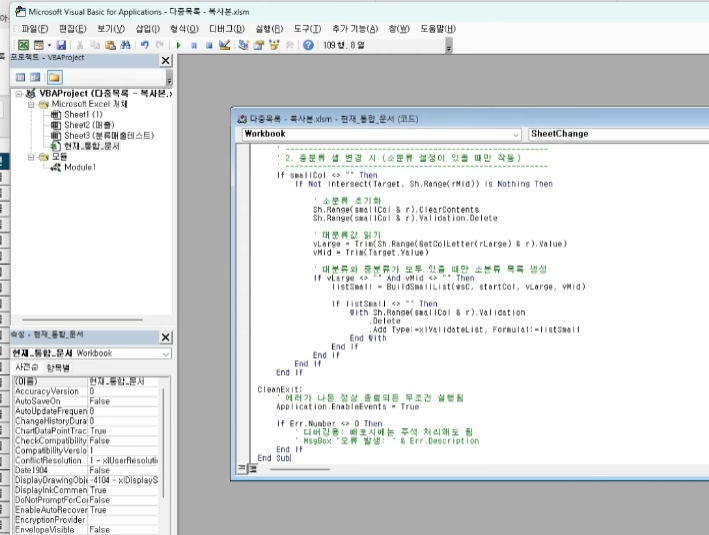Open the 보기(V) menu
The image size is (709, 535).
[111, 29]
